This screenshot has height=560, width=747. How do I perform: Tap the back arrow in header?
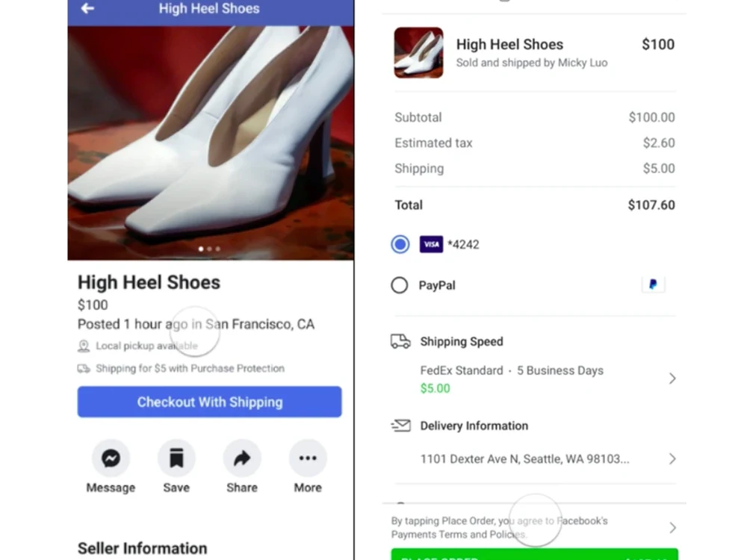click(x=87, y=8)
